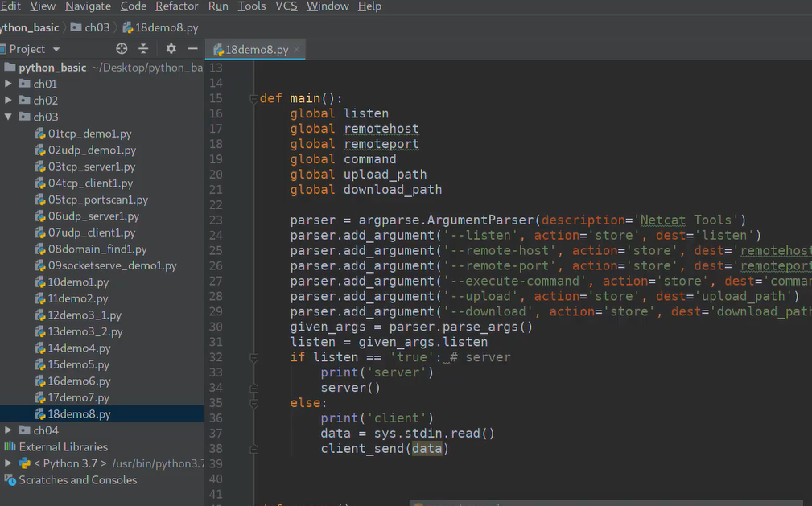
Task: Open Project panel gear settings
Action: click(171, 49)
